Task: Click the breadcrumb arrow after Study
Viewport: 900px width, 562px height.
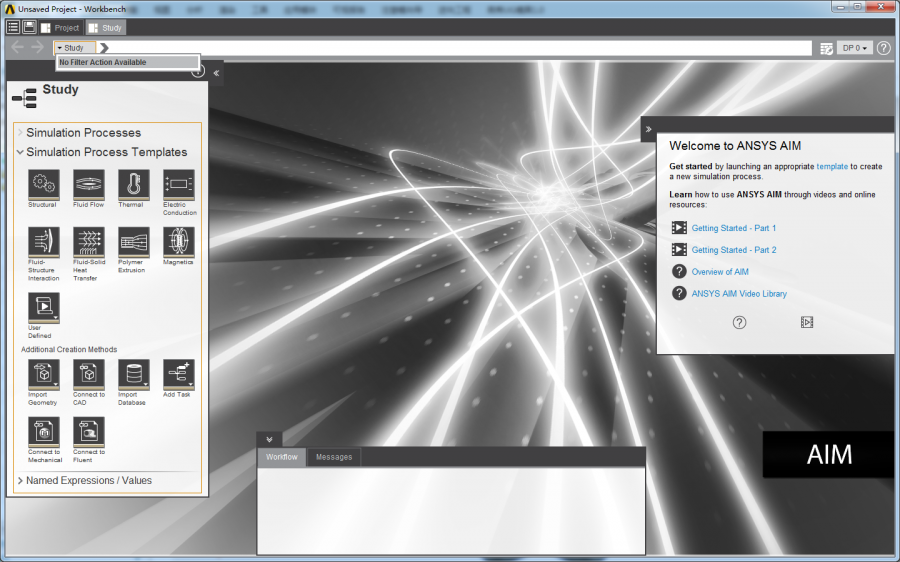Action: coord(104,48)
